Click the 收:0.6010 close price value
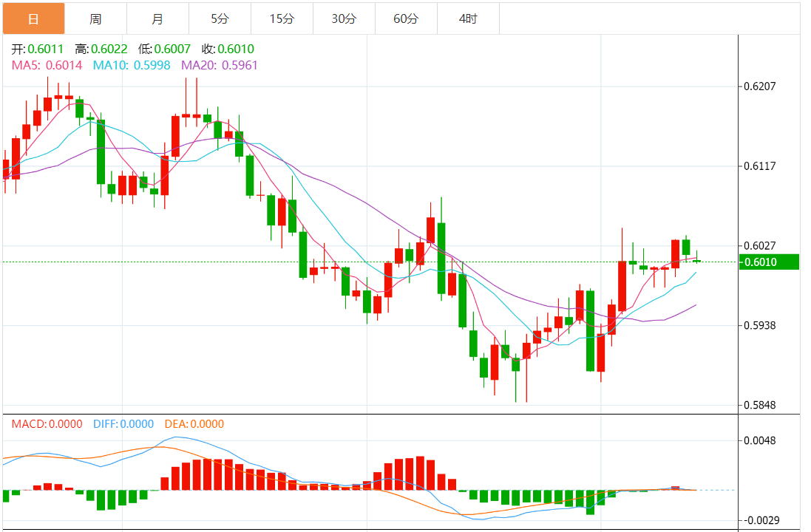 [228, 49]
